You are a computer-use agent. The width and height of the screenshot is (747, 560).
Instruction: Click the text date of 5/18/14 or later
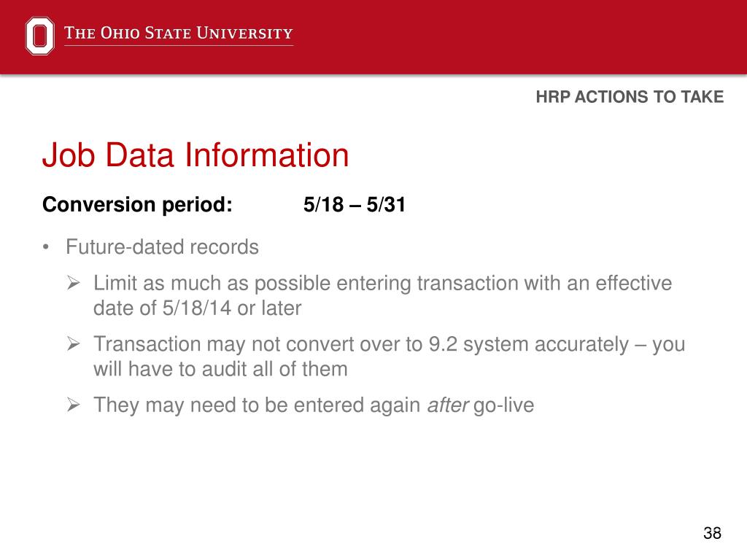[x=197, y=308]
